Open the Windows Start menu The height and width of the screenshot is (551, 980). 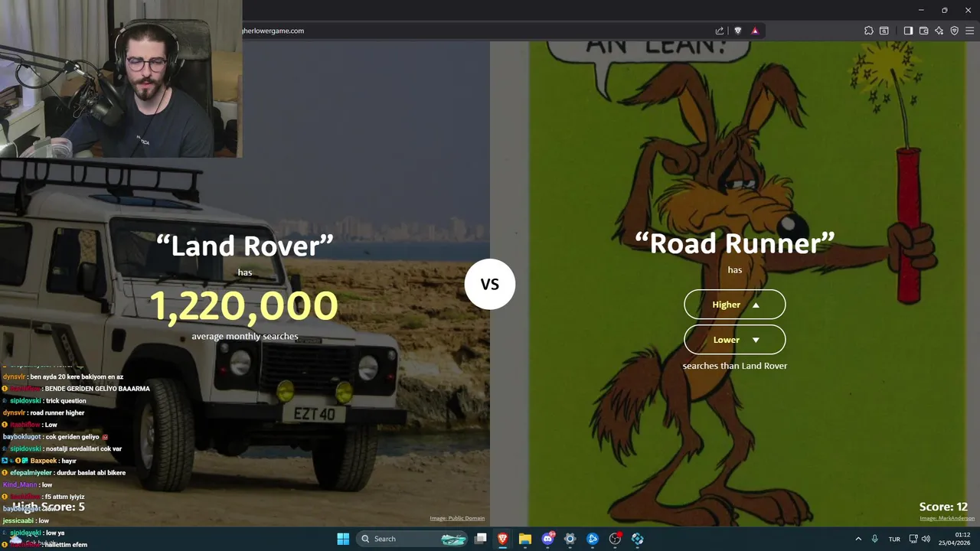343,539
